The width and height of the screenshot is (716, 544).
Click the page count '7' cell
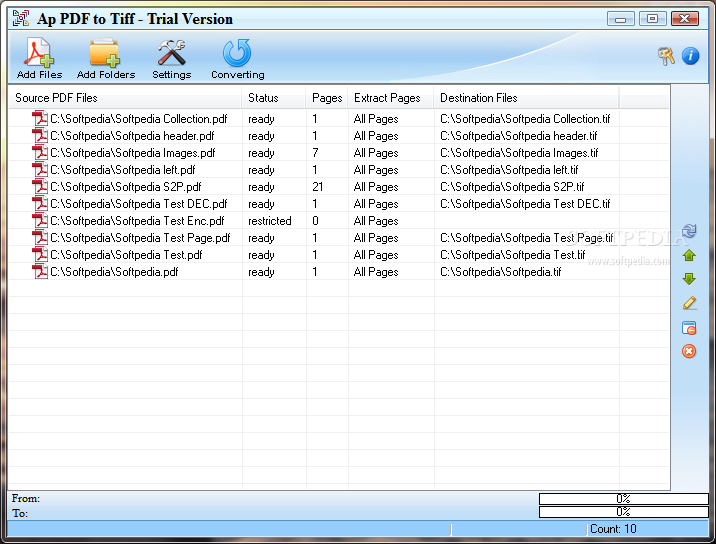(315, 153)
